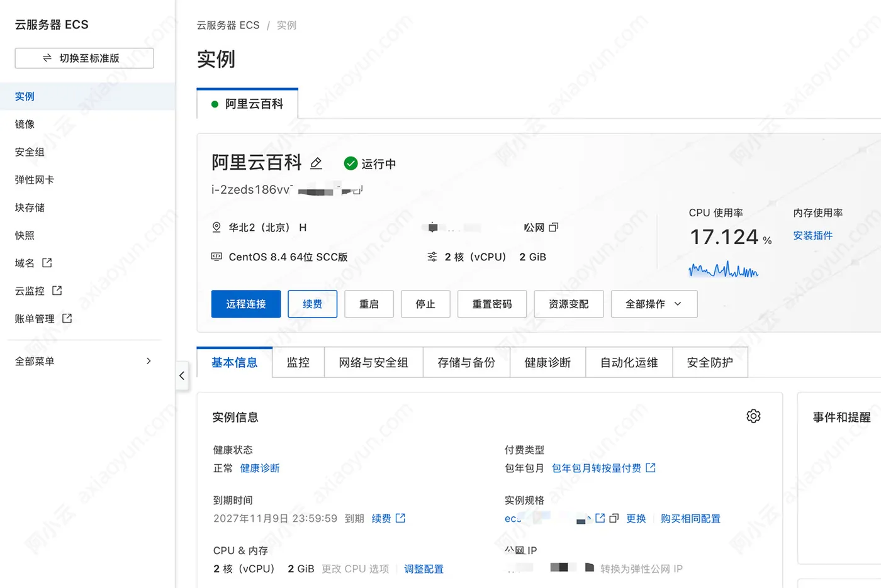Click the external link icon beside 域名
The width and height of the screenshot is (881, 588).
(47, 263)
